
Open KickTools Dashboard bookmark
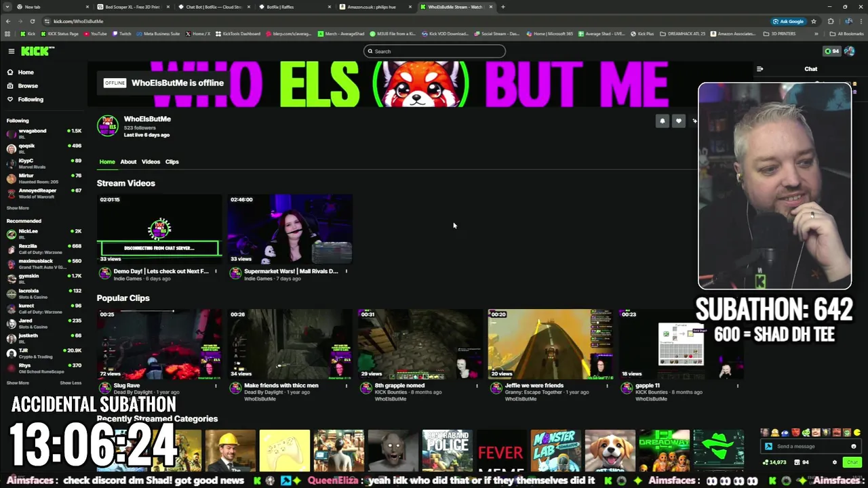tap(237, 33)
